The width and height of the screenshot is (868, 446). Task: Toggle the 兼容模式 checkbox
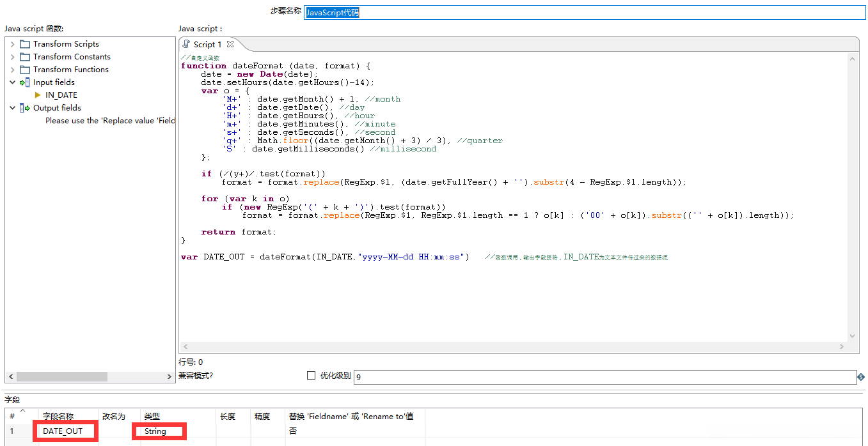click(312, 376)
